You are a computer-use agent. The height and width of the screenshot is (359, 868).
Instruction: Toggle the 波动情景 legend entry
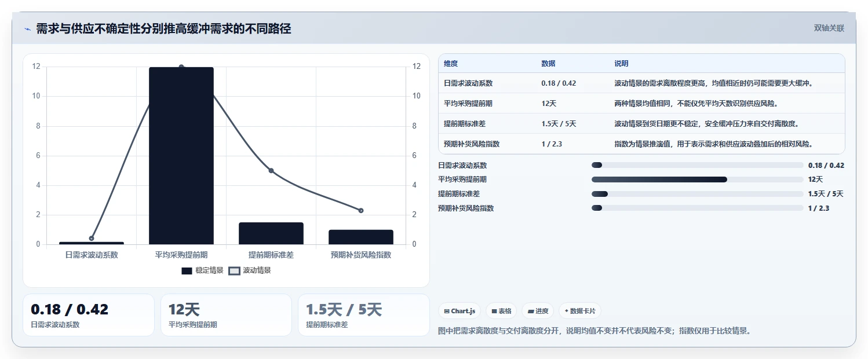coord(250,270)
